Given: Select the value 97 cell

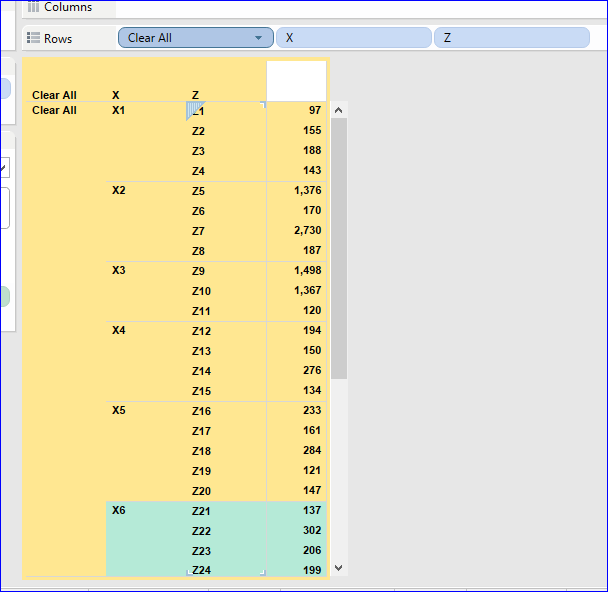Looking at the screenshot, I should tap(315, 110).
